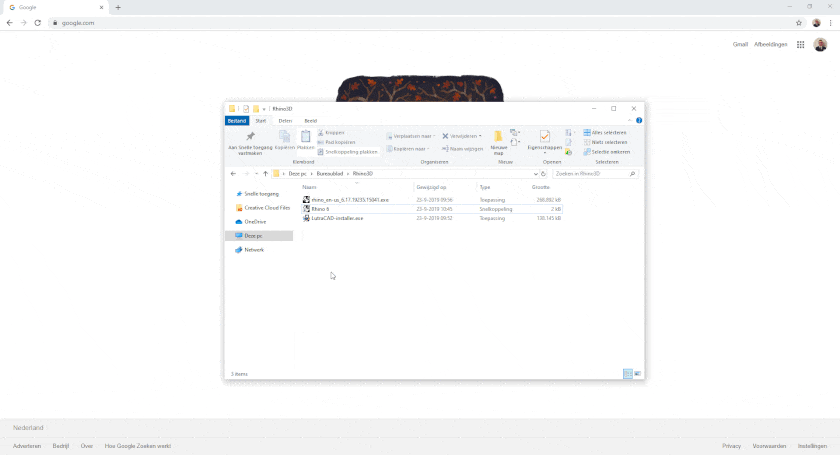The height and width of the screenshot is (455, 840).
Task: Click the Explorer back arrow
Action: coord(233,174)
